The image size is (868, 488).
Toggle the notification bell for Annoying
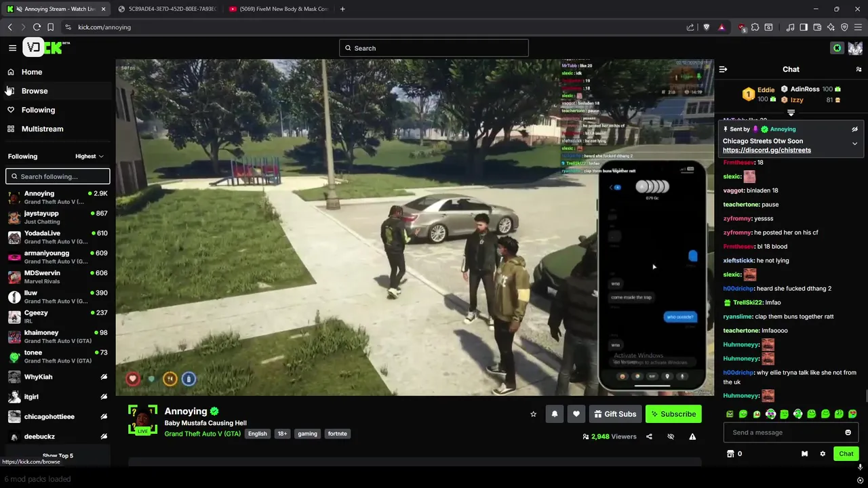pos(555,414)
